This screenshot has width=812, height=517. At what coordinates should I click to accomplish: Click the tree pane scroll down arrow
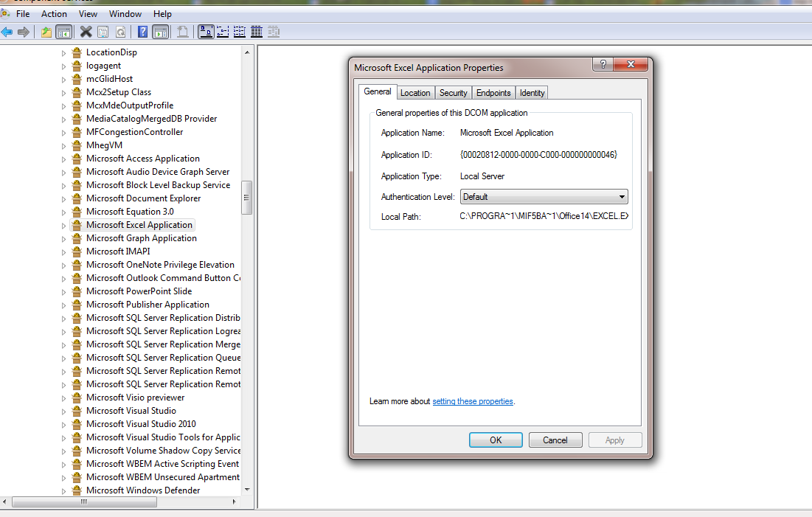247,490
